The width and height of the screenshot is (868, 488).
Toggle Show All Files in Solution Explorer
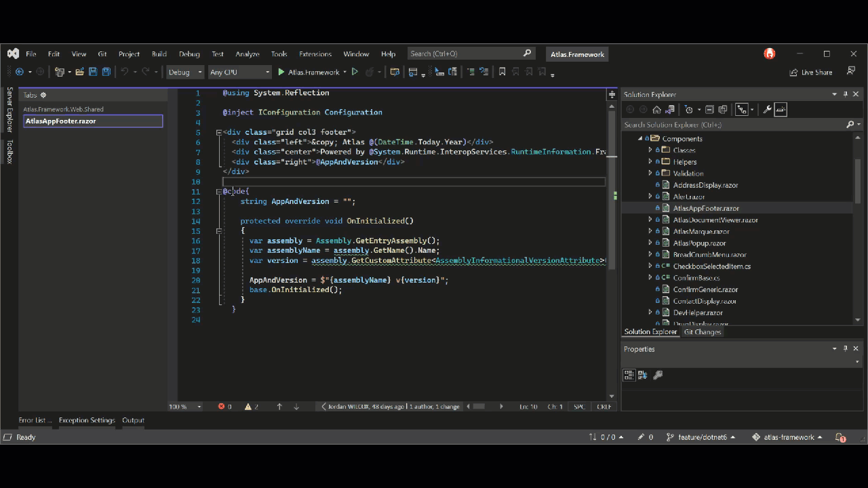[723, 110]
